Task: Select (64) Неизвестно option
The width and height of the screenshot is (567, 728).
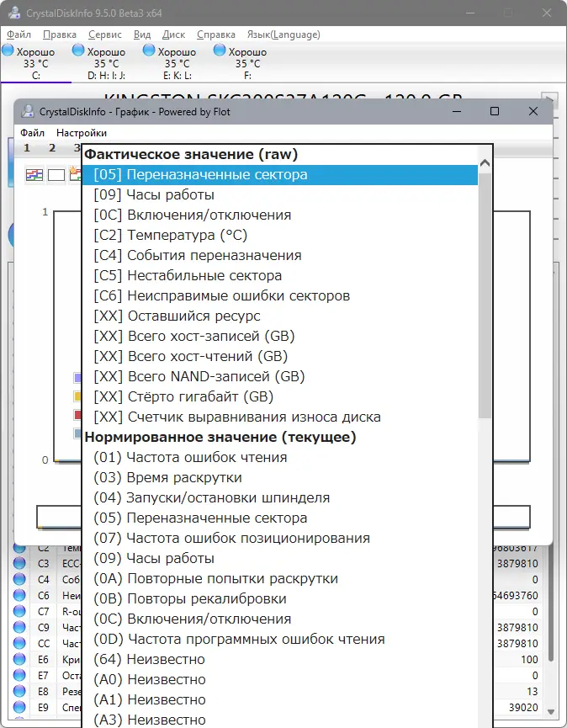Action: (280, 659)
